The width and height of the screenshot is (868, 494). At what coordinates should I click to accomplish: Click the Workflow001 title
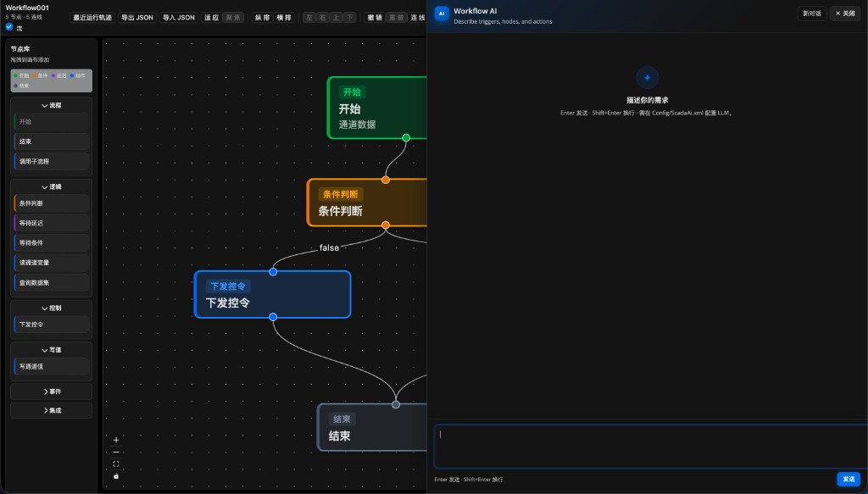[x=27, y=8]
